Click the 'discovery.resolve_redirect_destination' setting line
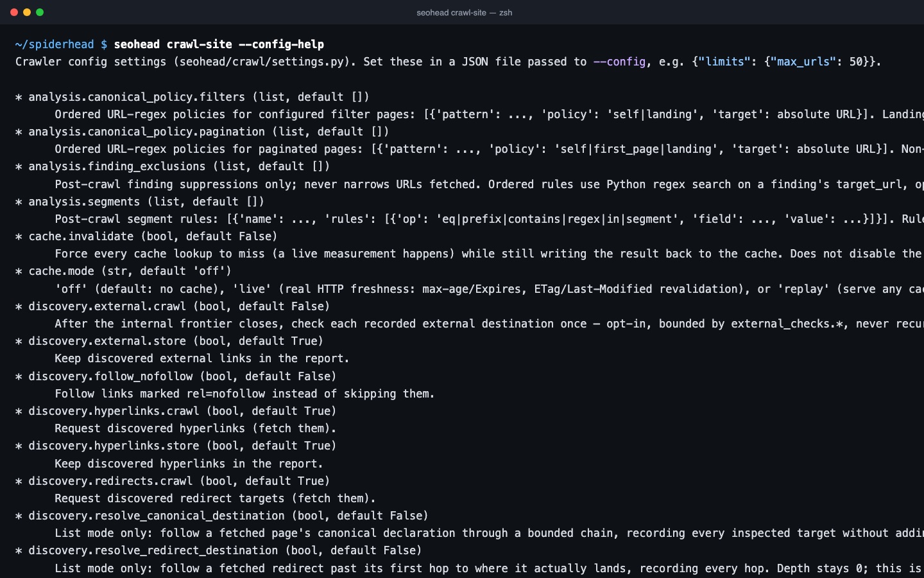Image resolution: width=924 pixels, height=578 pixels. tap(219, 550)
